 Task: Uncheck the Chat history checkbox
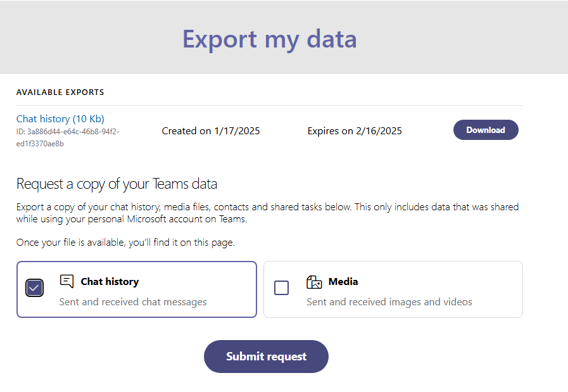(x=34, y=288)
